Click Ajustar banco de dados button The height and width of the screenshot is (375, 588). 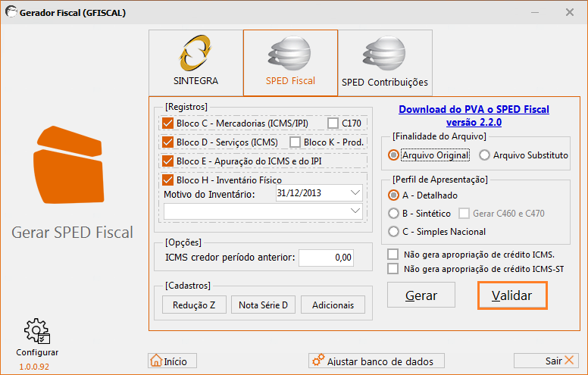377,361
